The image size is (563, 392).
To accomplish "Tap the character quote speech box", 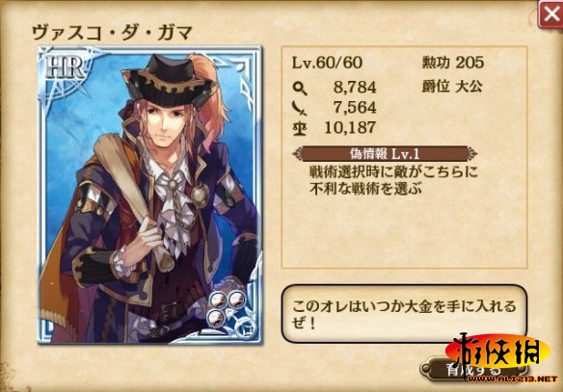I will [x=404, y=313].
